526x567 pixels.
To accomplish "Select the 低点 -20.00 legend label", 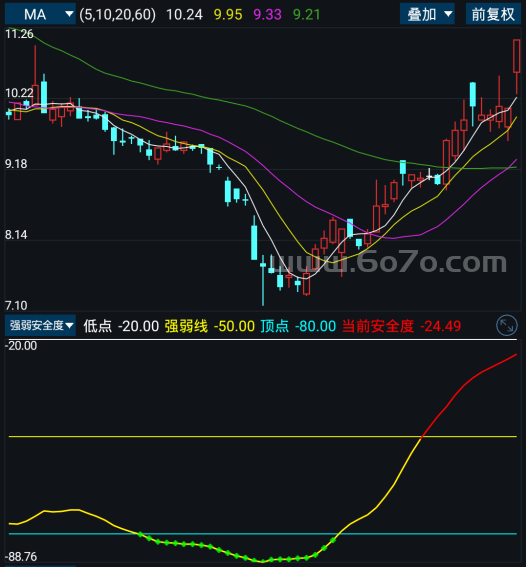I will 121,326.
